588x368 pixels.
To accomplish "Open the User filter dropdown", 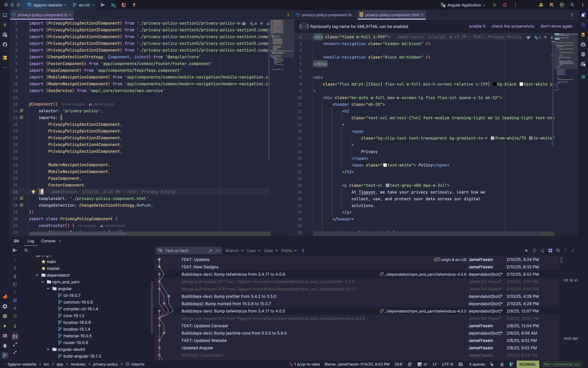I will click(254, 251).
